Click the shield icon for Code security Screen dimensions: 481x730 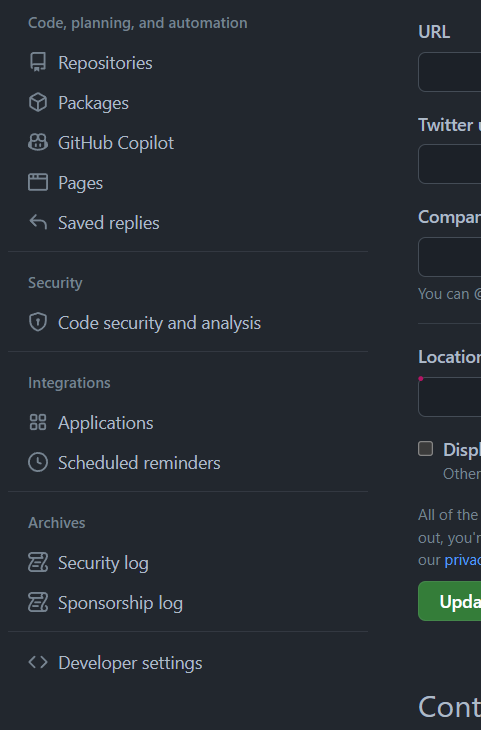[38, 322]
